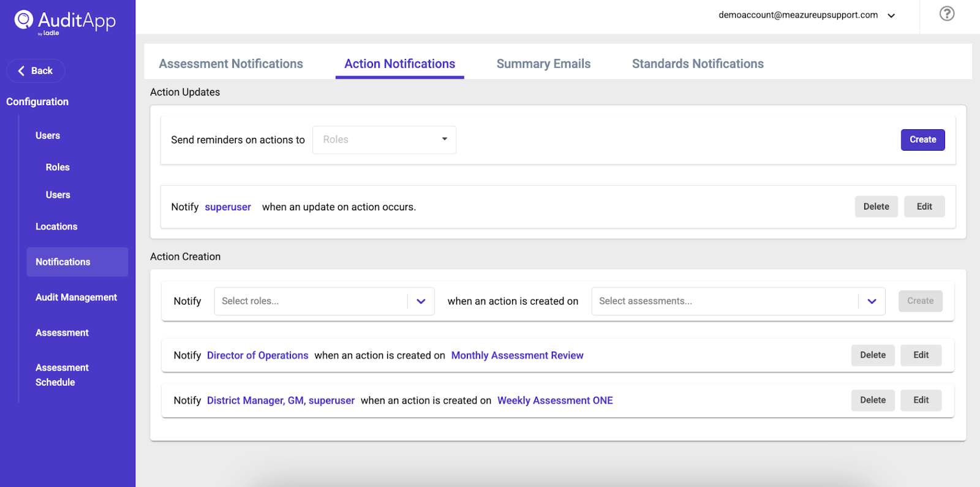Click the Director of Operations link
980x487 pixels.
257,355
